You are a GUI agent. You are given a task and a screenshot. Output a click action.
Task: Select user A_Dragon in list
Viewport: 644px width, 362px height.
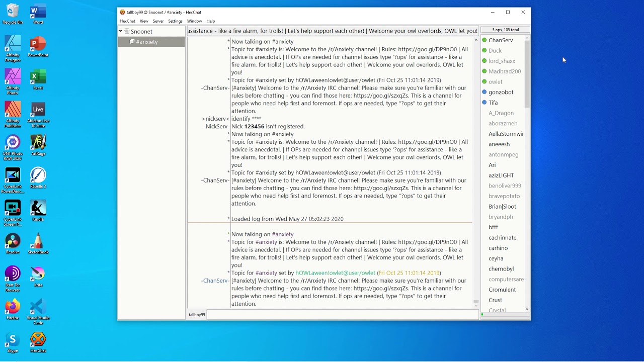502,113
